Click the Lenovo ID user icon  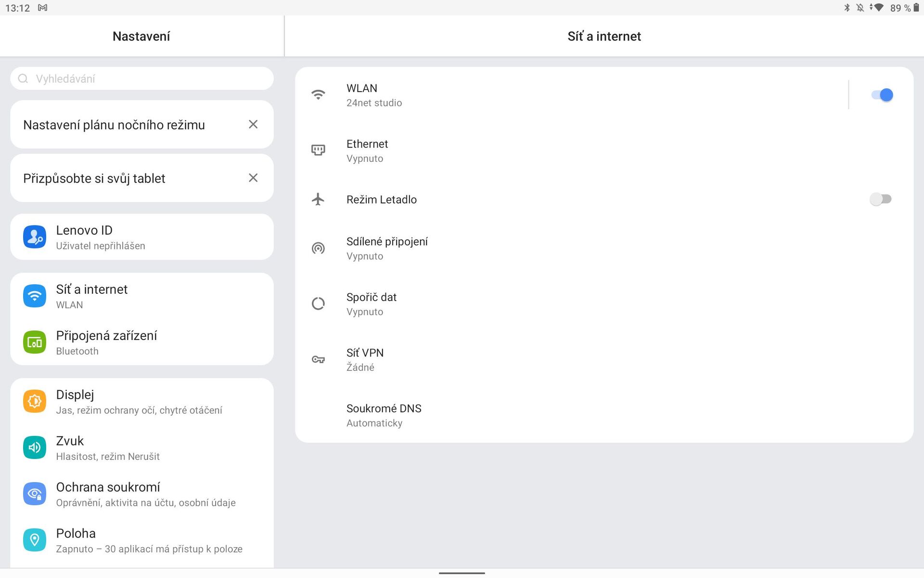[35, 237]
